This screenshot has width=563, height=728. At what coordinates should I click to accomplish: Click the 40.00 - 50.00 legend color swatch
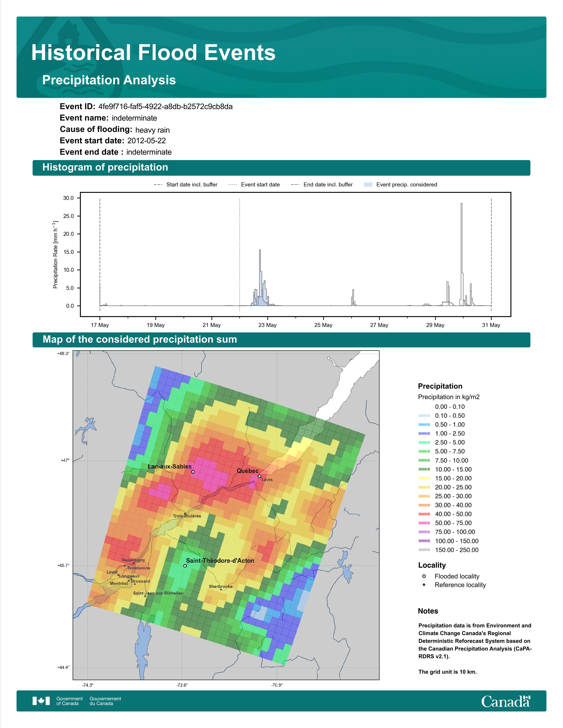click(424, 514)
